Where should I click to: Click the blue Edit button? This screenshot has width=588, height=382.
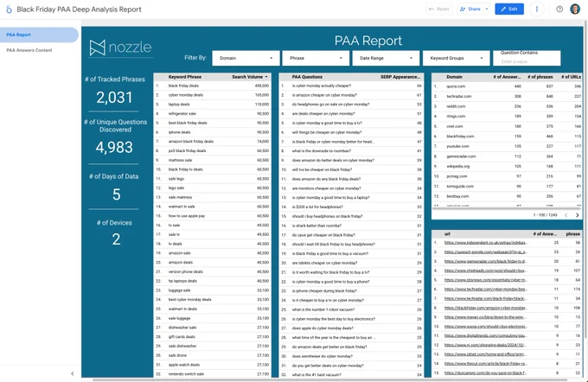509,9
